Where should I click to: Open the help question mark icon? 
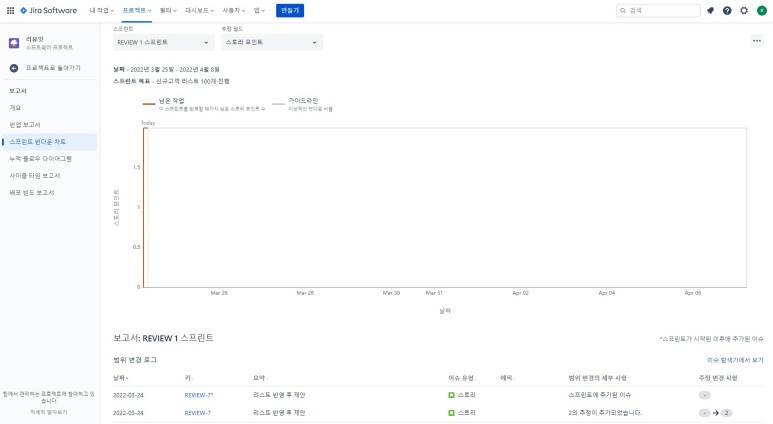pyautogui.click(x=727, y=10)
